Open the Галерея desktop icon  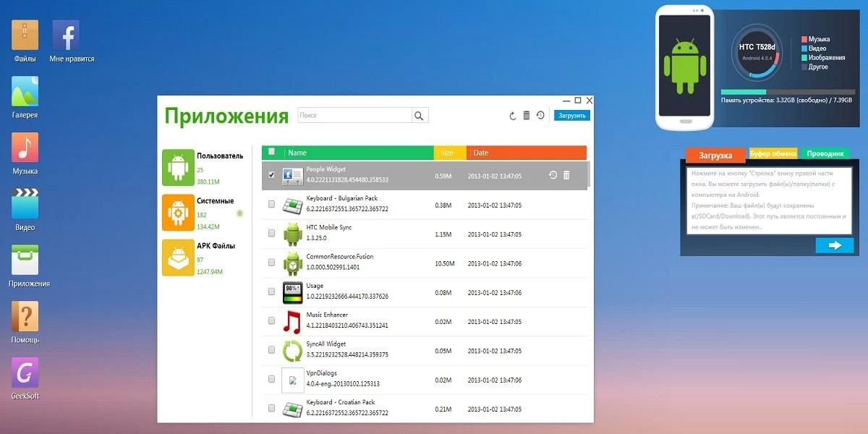coord(25,91)
